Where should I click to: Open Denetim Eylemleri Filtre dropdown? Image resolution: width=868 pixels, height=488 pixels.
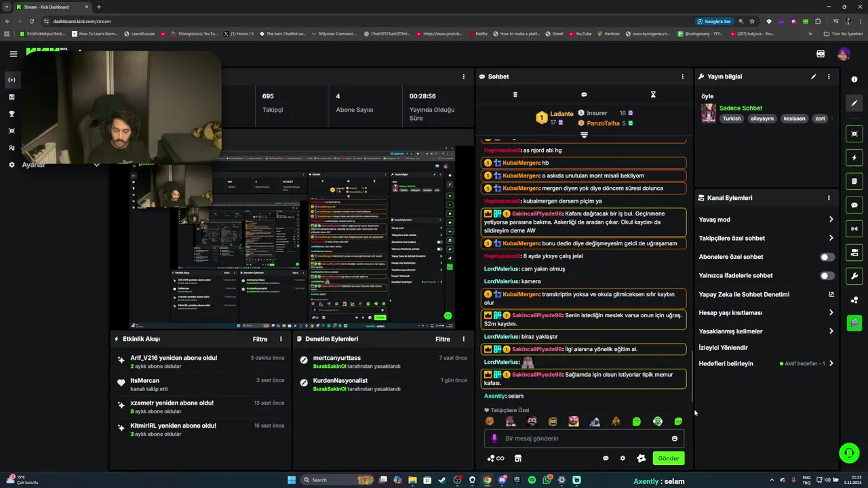click(442, 339)
